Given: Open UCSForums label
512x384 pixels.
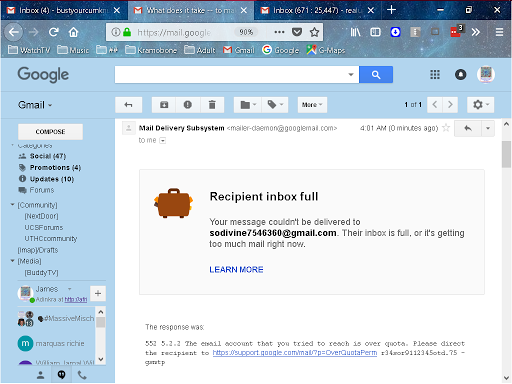Looking at the screenshot, I should (44, 227).
